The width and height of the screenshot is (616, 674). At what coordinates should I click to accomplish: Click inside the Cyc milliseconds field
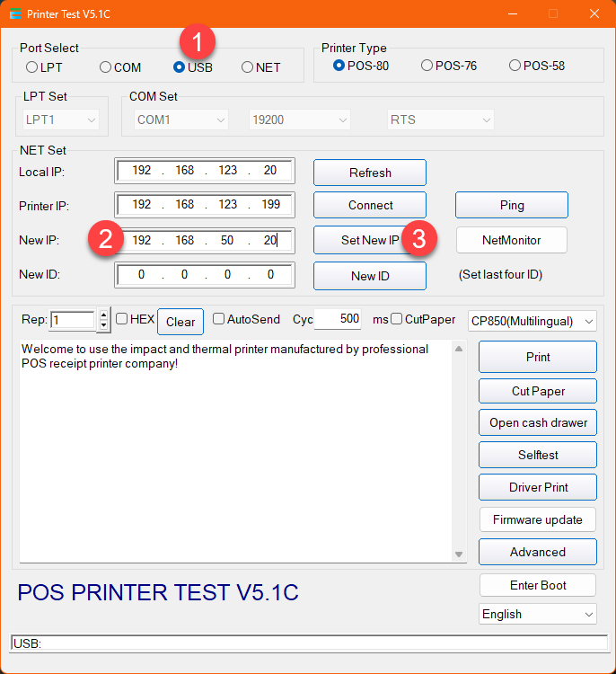tap(339, 319)
